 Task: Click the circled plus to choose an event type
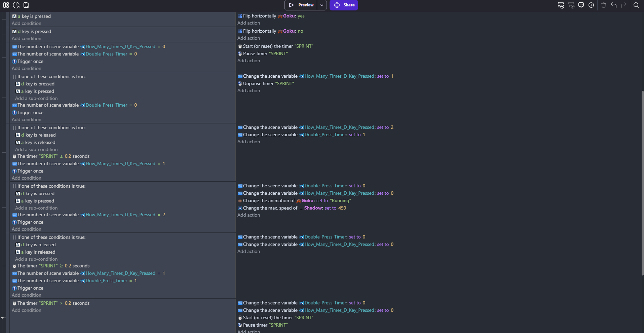[x=591, y=5]
